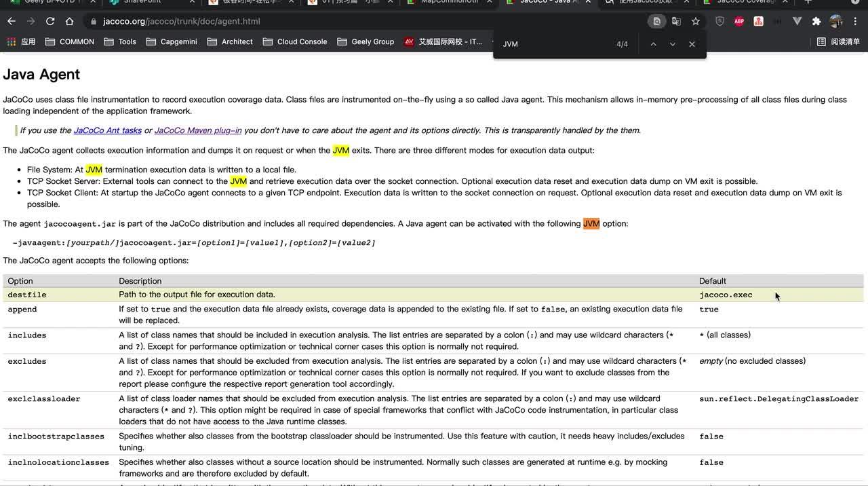Click the inclbootstrapclasses option cell
The width and height of the screenshot is (868, 486).
[56, 436]
